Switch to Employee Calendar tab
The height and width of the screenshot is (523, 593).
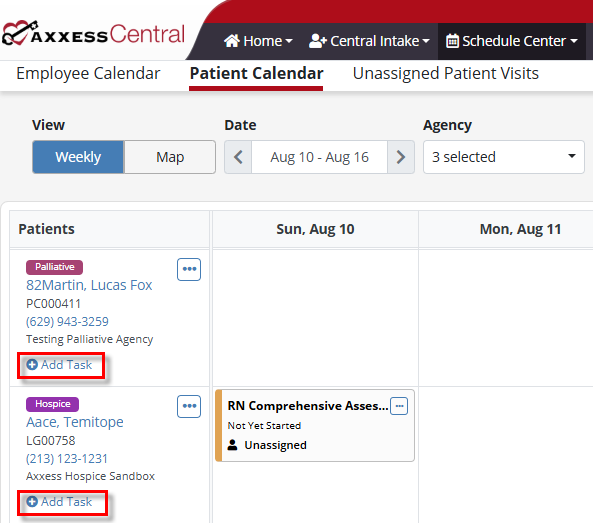tap(88, 73)
